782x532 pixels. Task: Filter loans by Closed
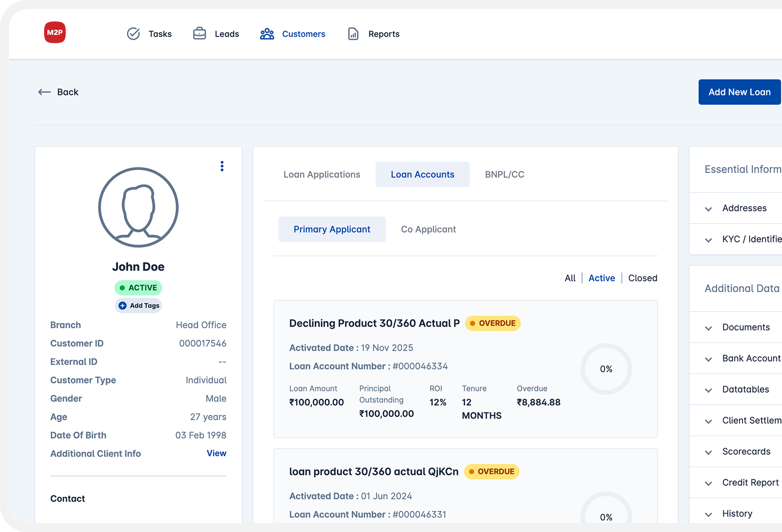click(643, 278)
